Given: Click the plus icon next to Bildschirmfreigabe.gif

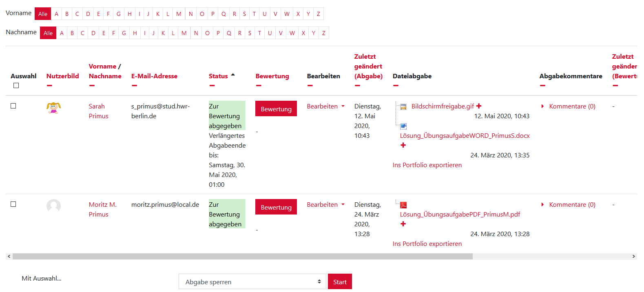Looking at the screenshot, I should (x=479, y=106).
